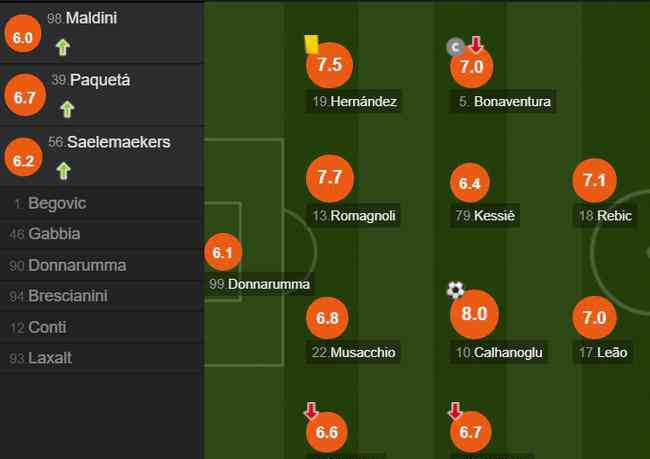
Task: Click Maldini's 6.0 rating circle
Action: [x=23, y=34]
